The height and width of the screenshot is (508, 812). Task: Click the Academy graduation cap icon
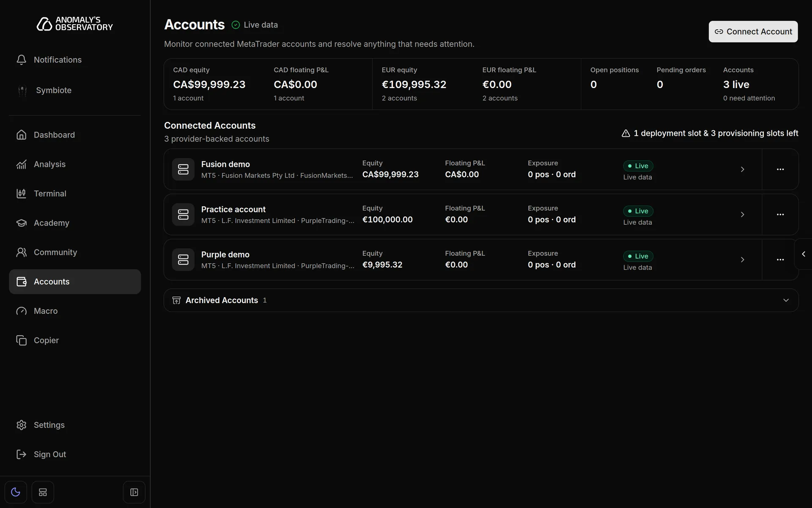click(21, 223)
